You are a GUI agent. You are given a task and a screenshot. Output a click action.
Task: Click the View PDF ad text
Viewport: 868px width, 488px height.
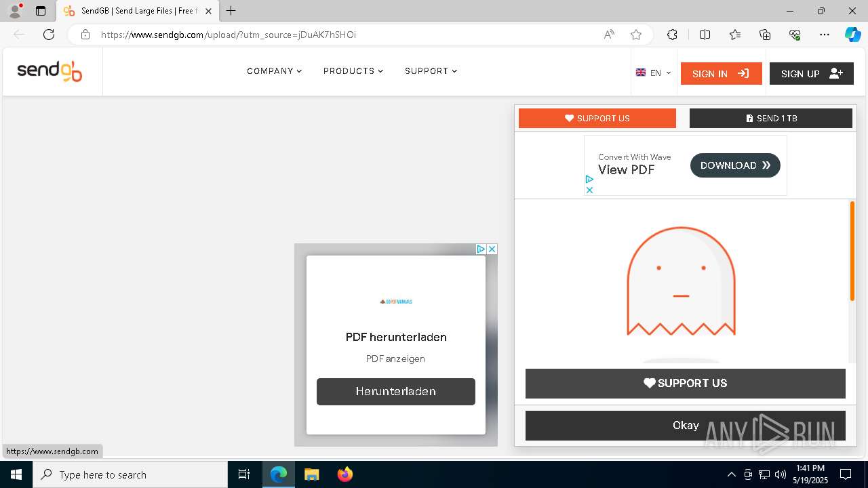[626, 170]
